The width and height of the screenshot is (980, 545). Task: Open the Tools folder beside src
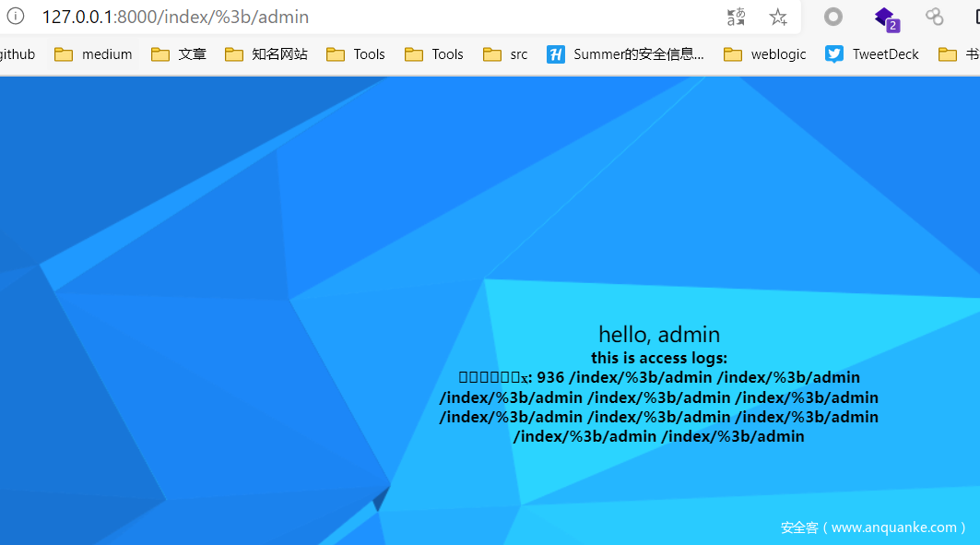pos(434,54)
